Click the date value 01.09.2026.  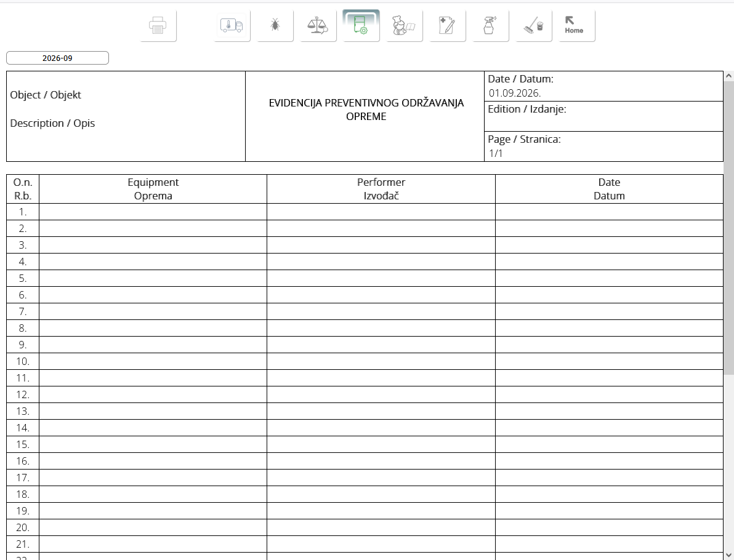515,93
